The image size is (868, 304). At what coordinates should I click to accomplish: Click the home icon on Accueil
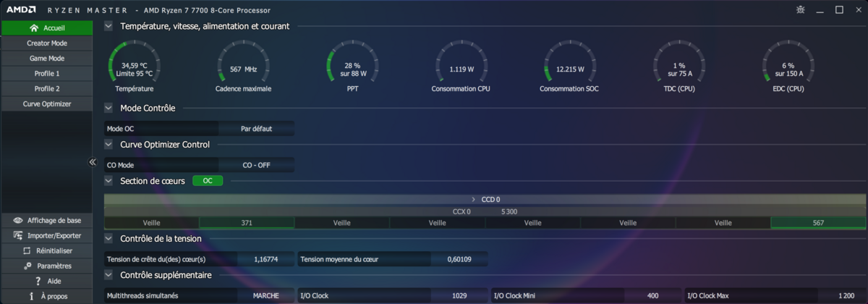33,28
